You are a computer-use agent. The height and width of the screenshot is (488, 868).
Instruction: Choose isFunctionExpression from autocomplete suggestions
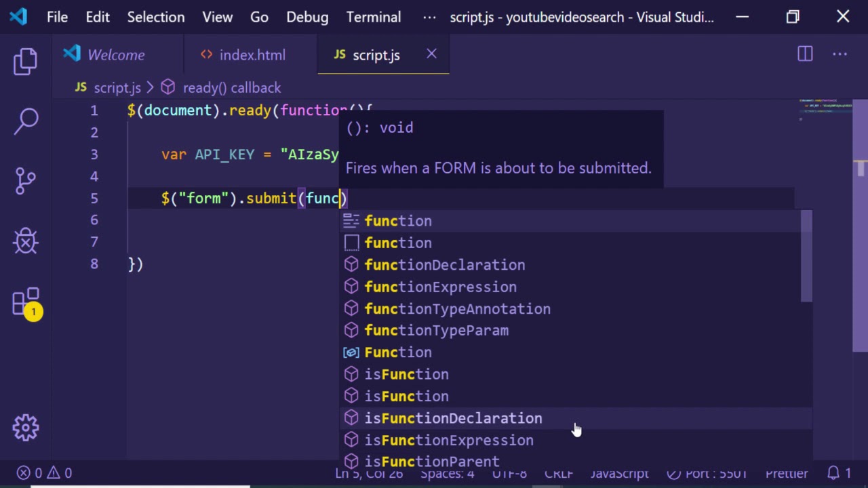coord(448,441)
